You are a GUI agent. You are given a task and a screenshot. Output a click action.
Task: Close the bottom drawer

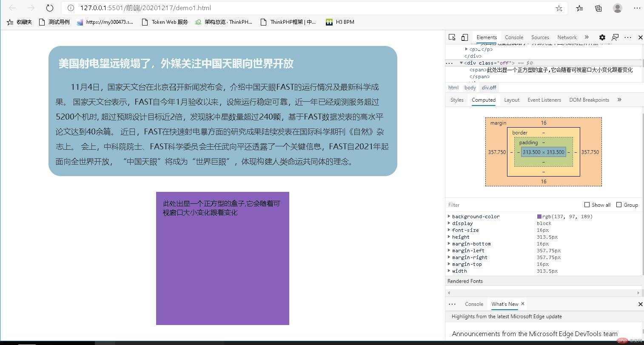point(640,304)
